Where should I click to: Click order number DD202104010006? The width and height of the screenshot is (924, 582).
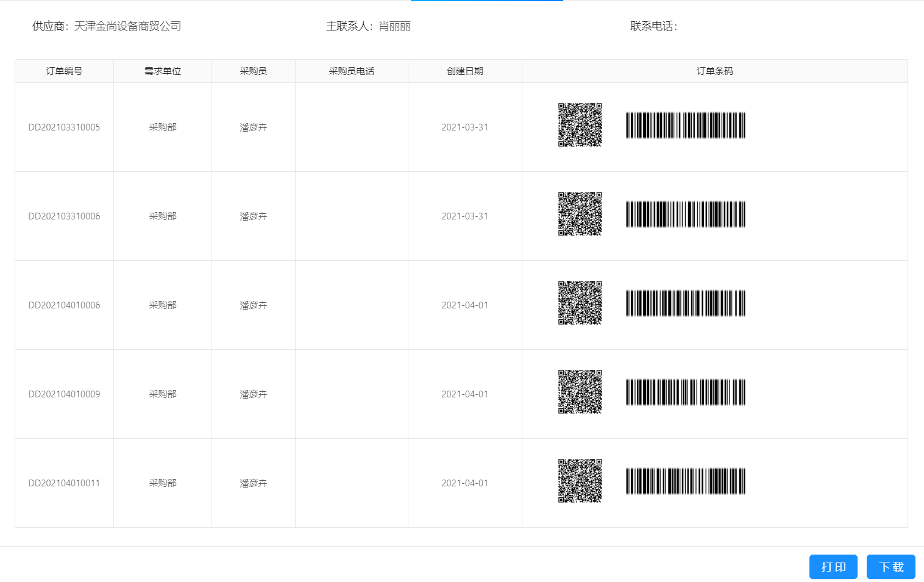click(x=64, y=305)
